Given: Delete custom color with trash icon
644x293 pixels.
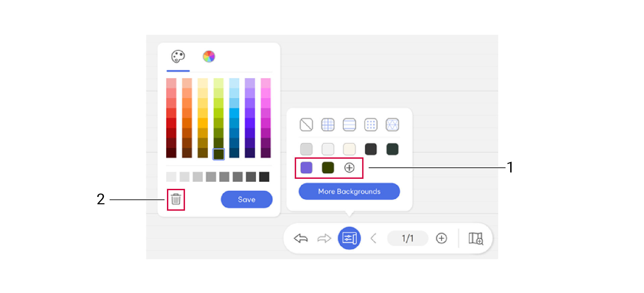Looking at the screenshot, I should click(x=176, y=199).
